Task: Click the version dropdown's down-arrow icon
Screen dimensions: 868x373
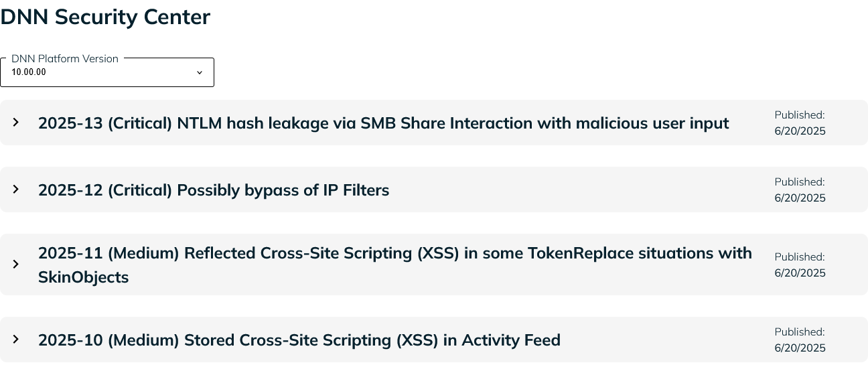Action: pos(199,72)
